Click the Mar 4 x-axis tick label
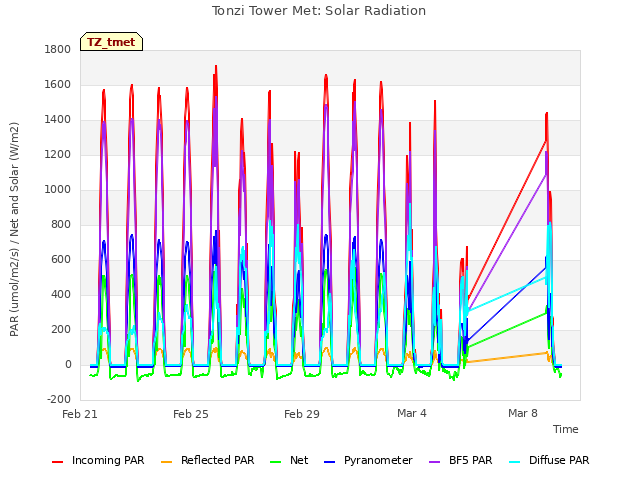This screenshot has width=640, height=480. click(412, 413)
